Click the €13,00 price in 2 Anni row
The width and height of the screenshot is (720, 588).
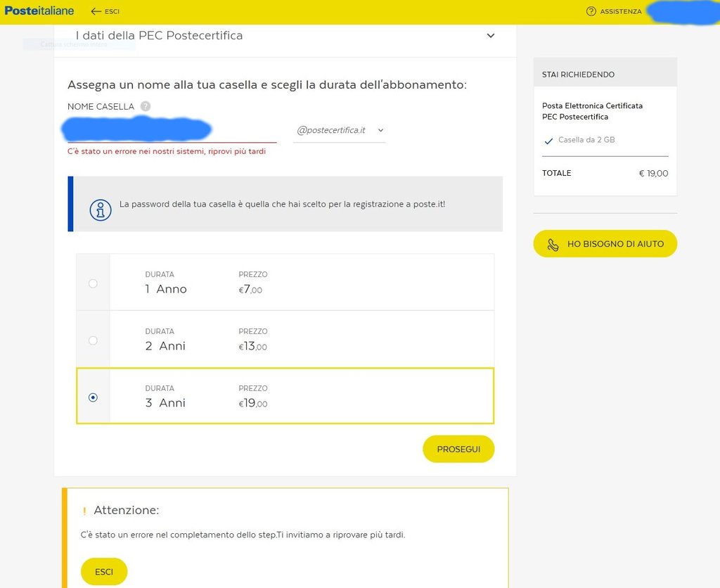[x=253, y=346]
